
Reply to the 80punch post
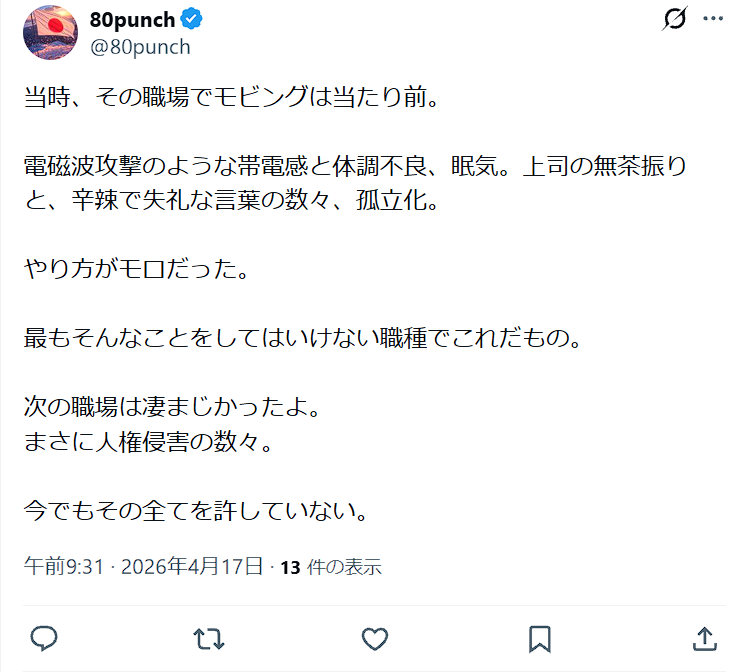coord(44,637)
